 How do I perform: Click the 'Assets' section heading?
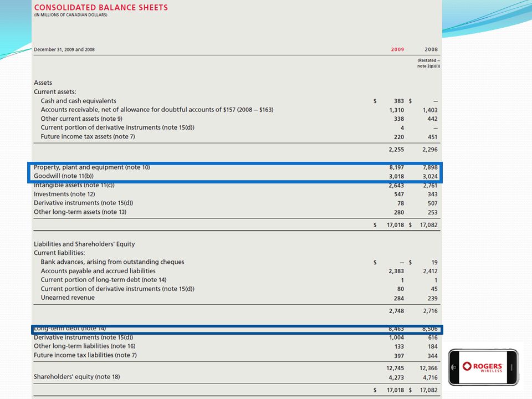(x=43, y=83)
